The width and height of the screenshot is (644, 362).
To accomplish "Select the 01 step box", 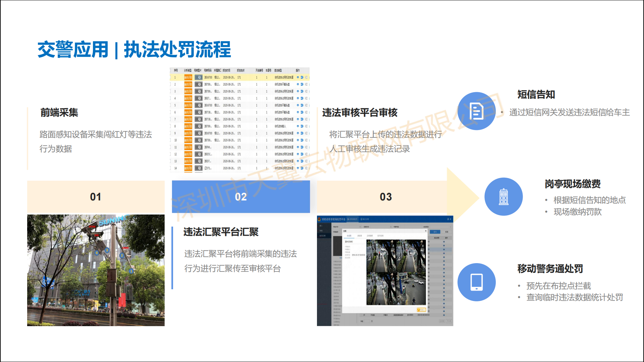I will coord(96,197).
